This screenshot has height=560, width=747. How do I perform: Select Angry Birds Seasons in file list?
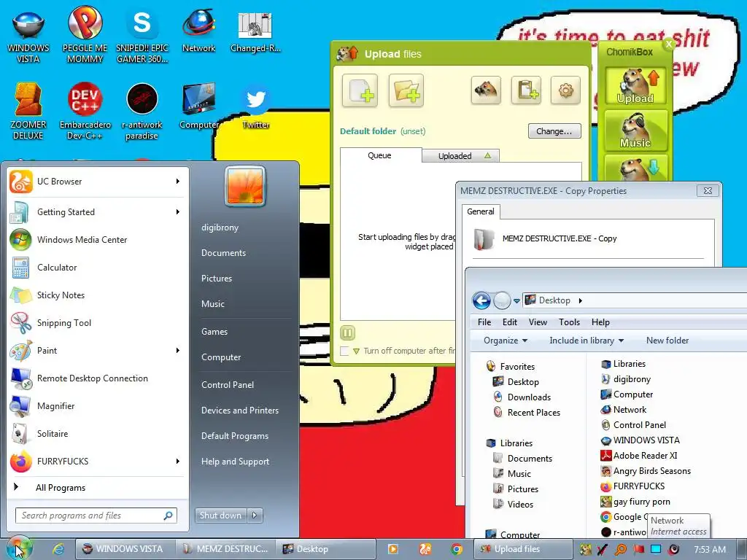point(646,471)
